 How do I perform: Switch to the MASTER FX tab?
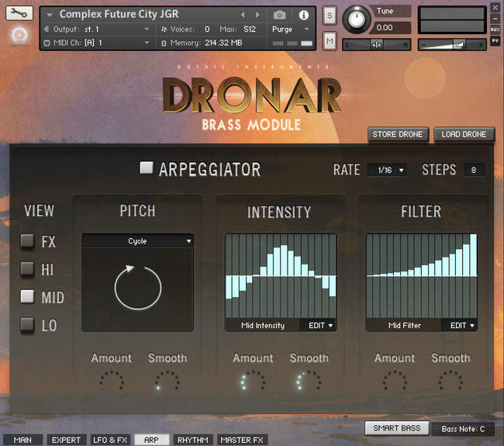[x=242, y=440]
